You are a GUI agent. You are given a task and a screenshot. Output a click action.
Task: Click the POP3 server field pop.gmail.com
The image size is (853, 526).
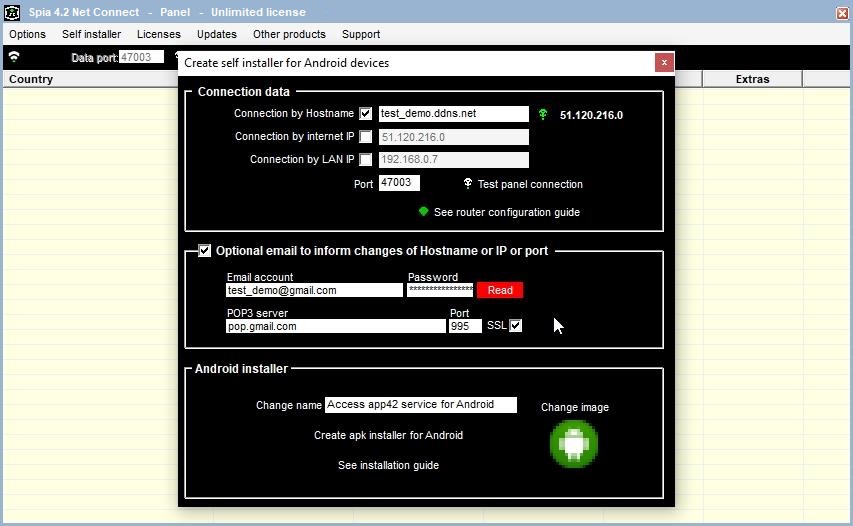(x=336, y=326)
